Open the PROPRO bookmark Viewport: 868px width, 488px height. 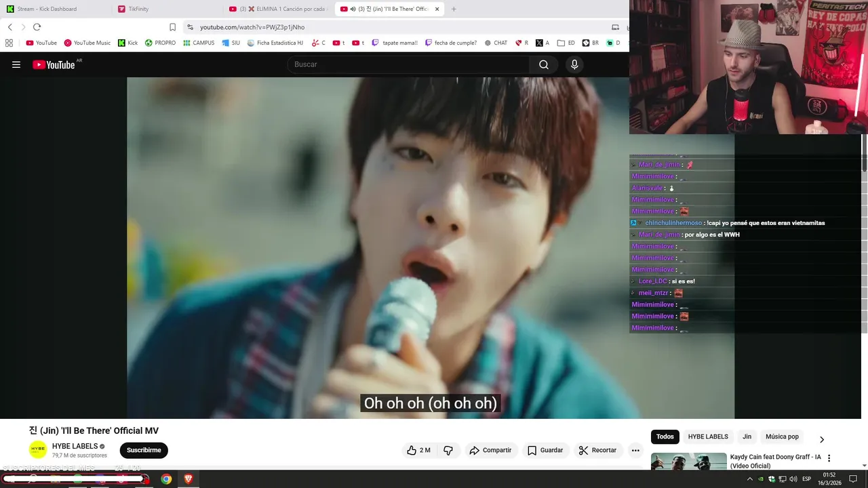[x=160, y=43]
